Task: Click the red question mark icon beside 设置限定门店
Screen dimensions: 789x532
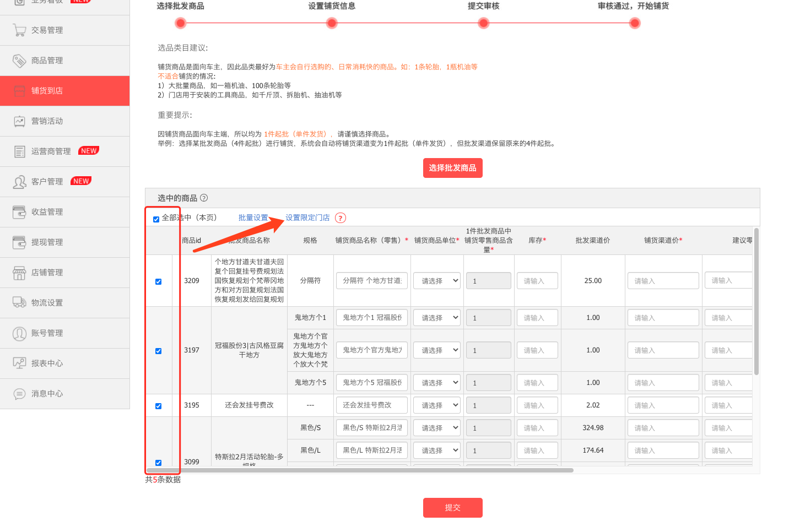Action: pos(341,218)
